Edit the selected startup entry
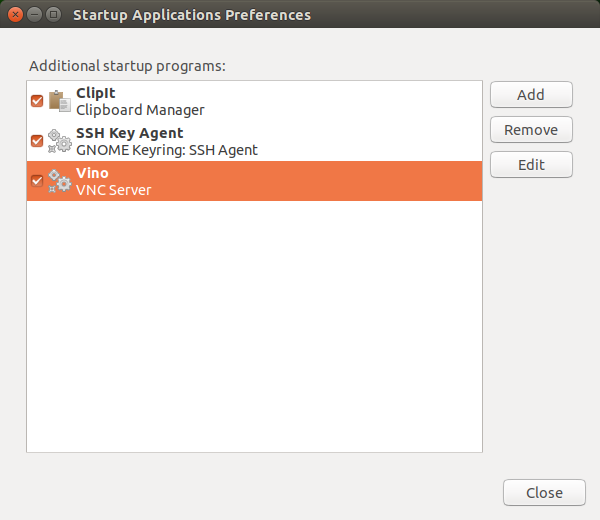 click(531, 165)
